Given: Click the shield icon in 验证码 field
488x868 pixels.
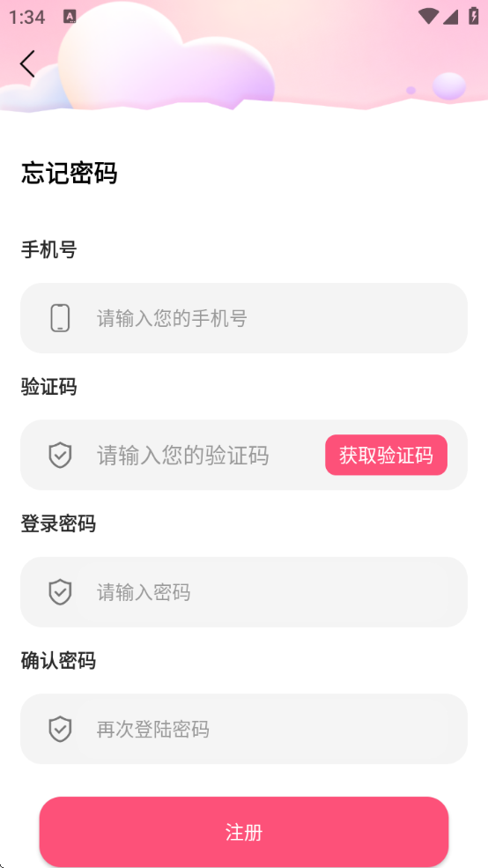Looking at the screenshot, I should coord(60,455).
